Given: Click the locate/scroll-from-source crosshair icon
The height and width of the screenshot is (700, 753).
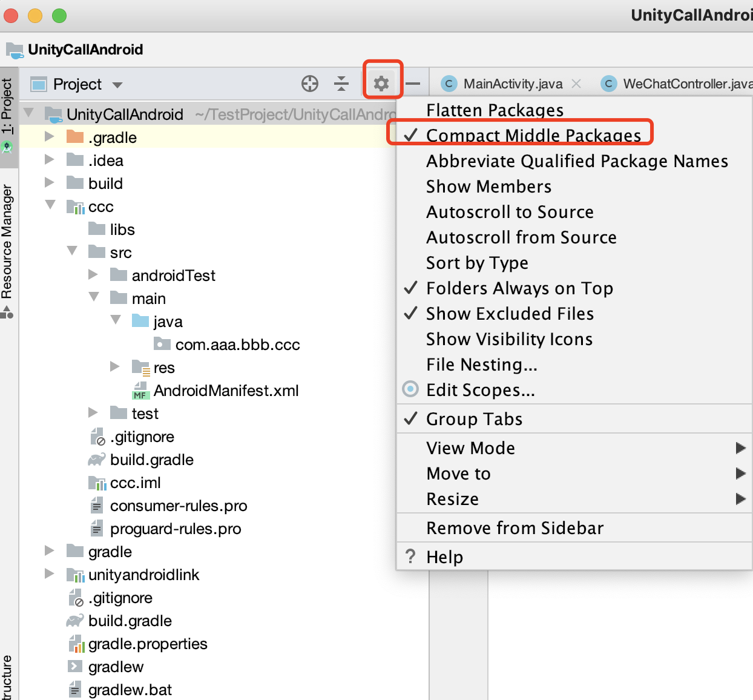Looking at the screenshot, I should 310,84.
